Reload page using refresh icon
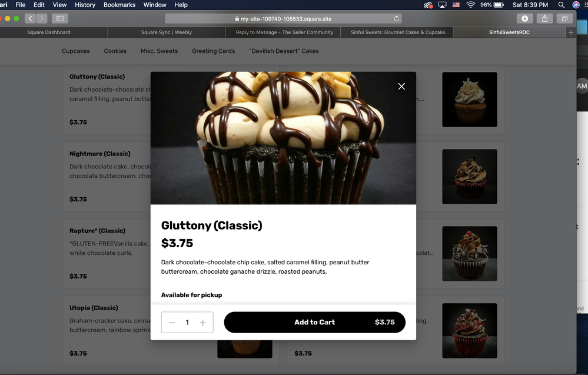Image resolution: width=588 pixels, height=375 pixels. tap(396, 19)
